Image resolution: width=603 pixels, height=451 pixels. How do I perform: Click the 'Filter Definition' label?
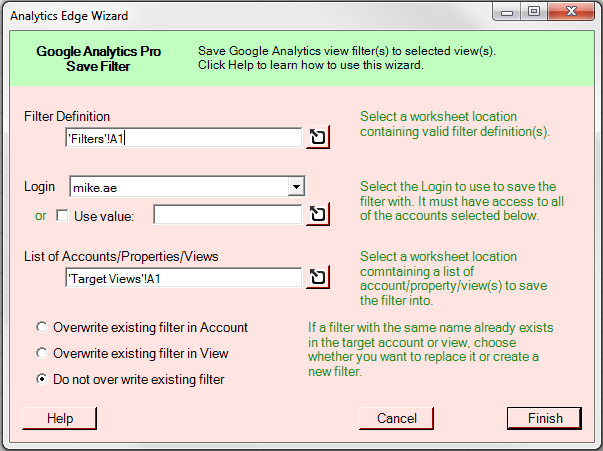click(67, 116)
